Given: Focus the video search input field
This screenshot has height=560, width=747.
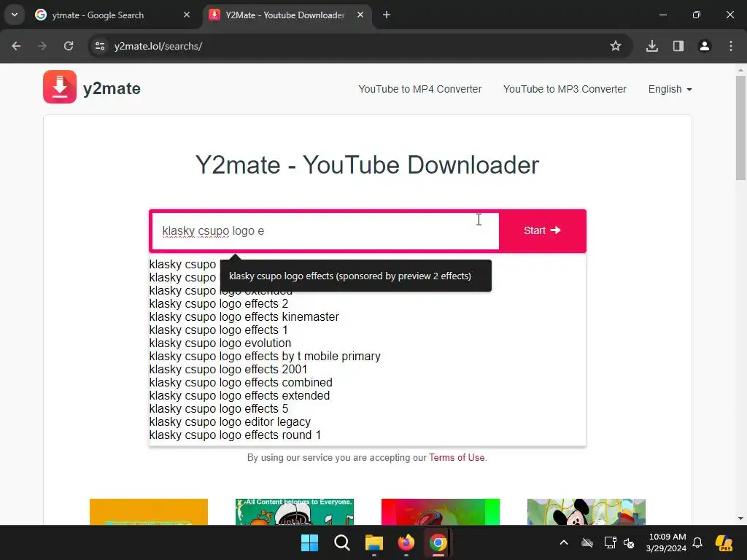Looking at the screenshot, I should (325, 231).
